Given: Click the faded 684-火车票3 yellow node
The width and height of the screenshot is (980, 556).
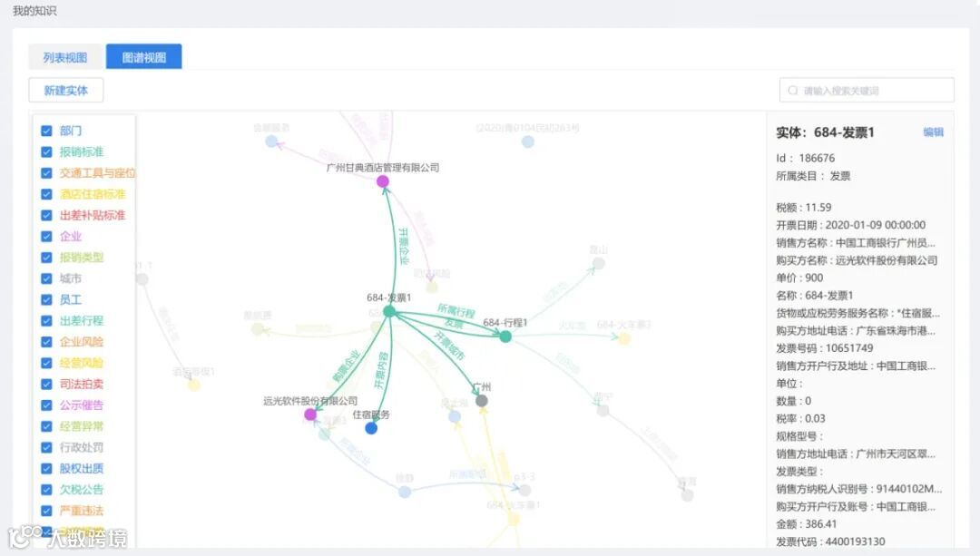Looking at the screenshot, I should pyautogui.click(x=623, y=338).
